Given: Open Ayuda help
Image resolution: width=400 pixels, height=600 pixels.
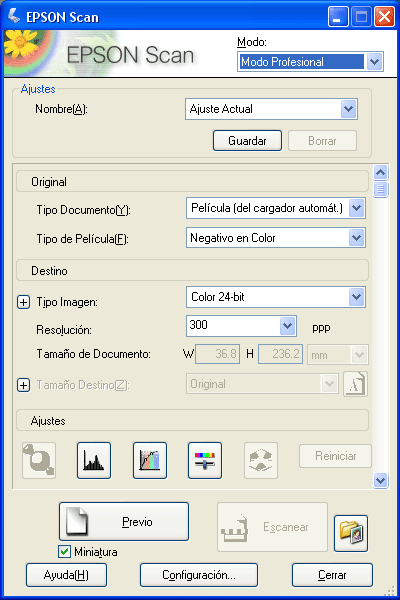Looking at the screenshot, I should coord(66,575).
